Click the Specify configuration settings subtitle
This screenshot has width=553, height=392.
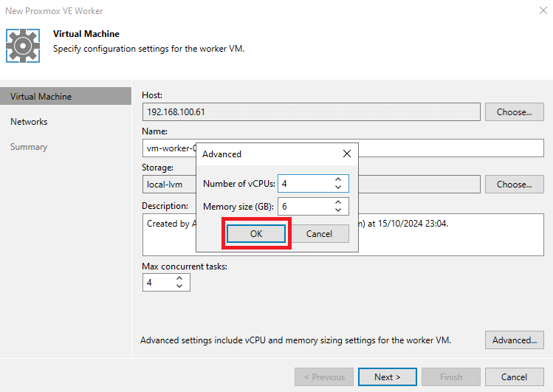[x=148, y=49]
